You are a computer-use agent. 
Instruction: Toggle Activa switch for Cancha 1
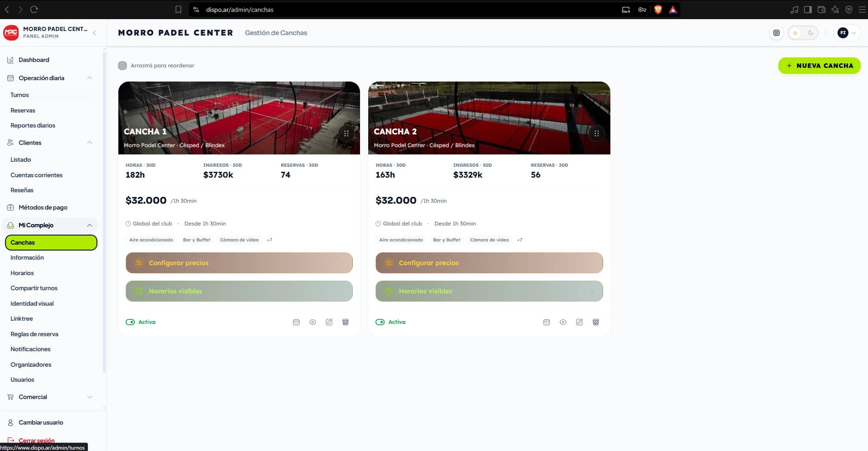tap(130, 322)
